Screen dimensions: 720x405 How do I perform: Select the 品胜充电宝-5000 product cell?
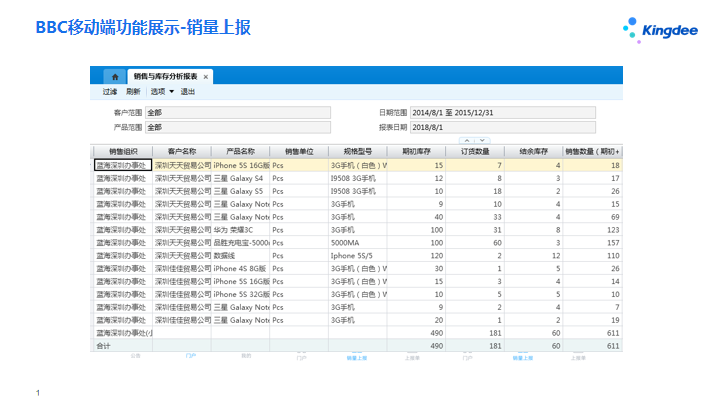[241, 242]
